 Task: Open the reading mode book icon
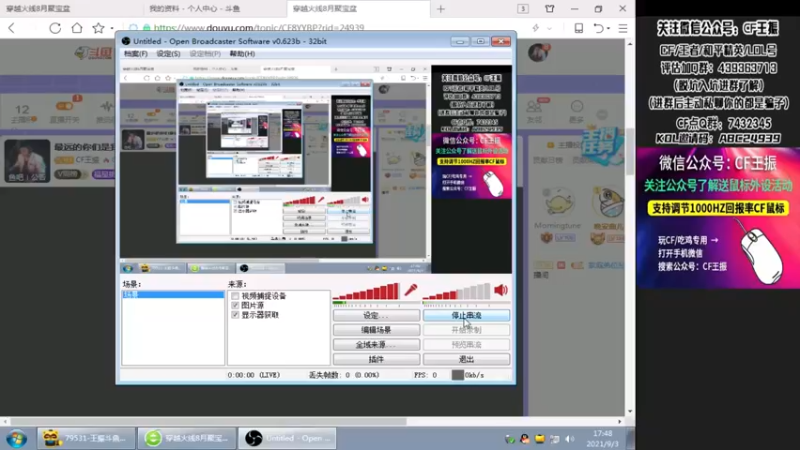(x=579, y=28)
